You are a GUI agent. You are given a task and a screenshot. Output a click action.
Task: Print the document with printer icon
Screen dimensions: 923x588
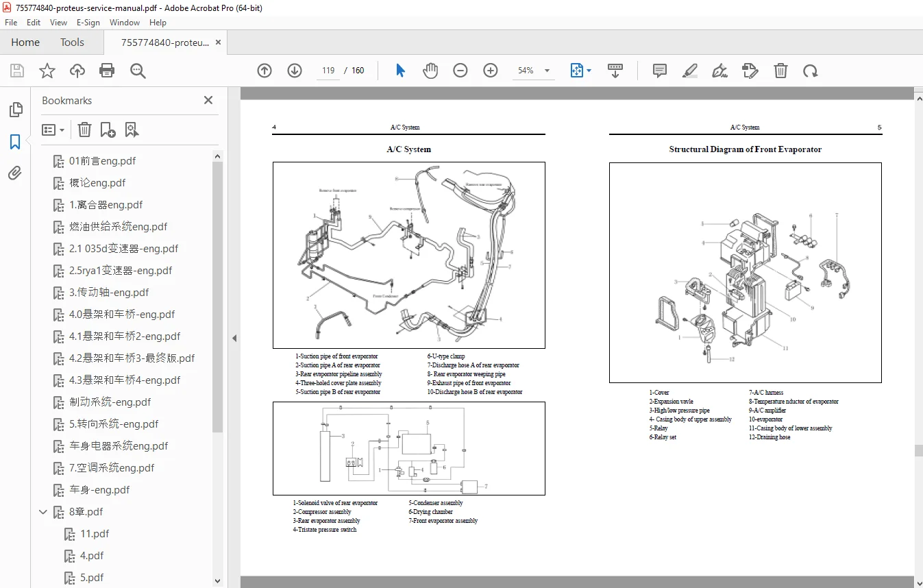[107, 71]
